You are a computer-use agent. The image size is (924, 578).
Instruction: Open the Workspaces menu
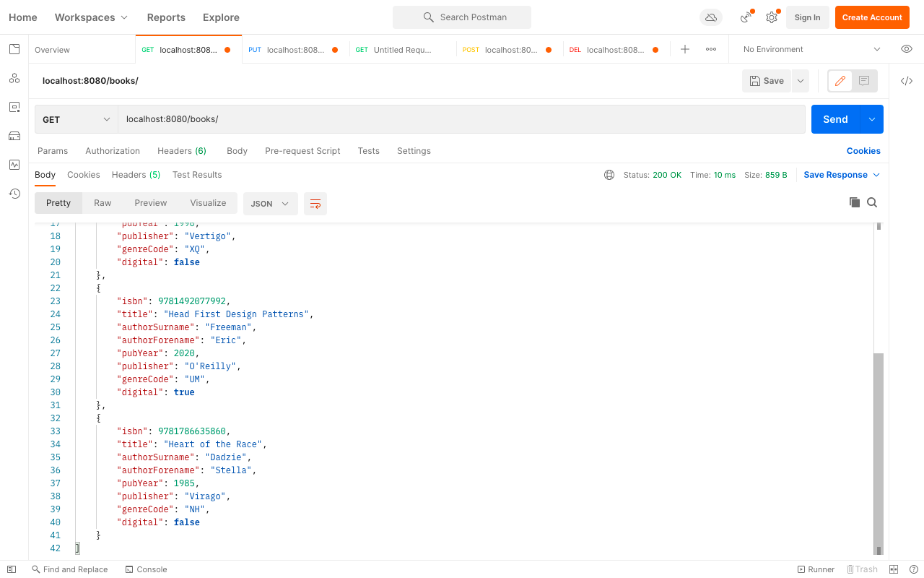pos(92,17)
